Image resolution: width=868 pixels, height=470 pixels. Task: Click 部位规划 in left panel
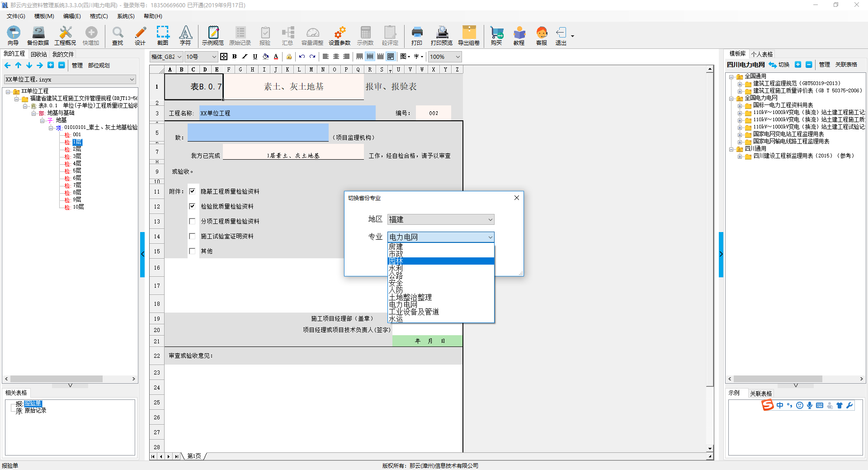pyautogui.click(x=99, y=66)
